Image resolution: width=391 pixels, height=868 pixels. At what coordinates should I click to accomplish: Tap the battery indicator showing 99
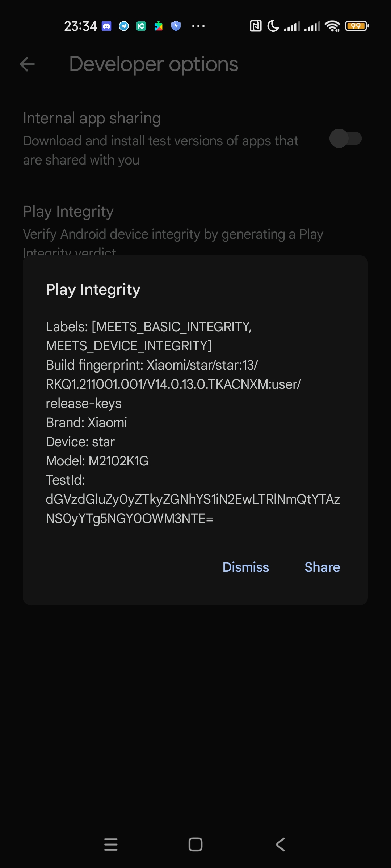pyautogui.click(x=357, y=26)
